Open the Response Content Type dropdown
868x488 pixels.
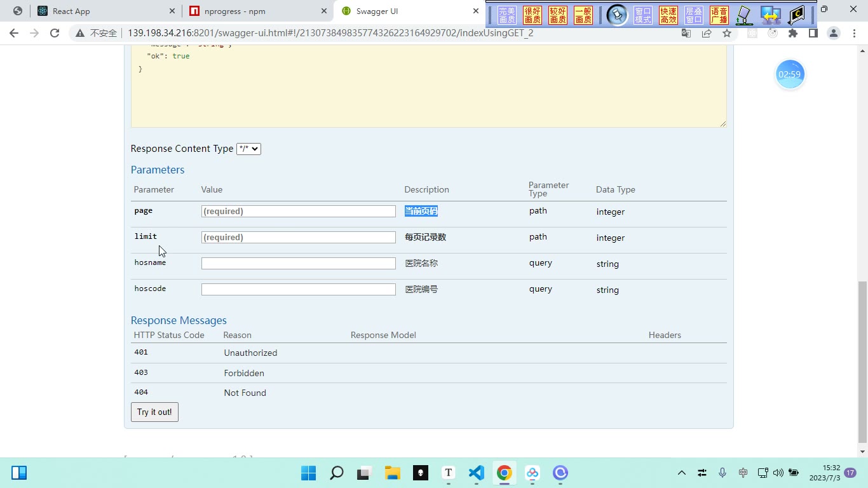(x=248, y=149)
